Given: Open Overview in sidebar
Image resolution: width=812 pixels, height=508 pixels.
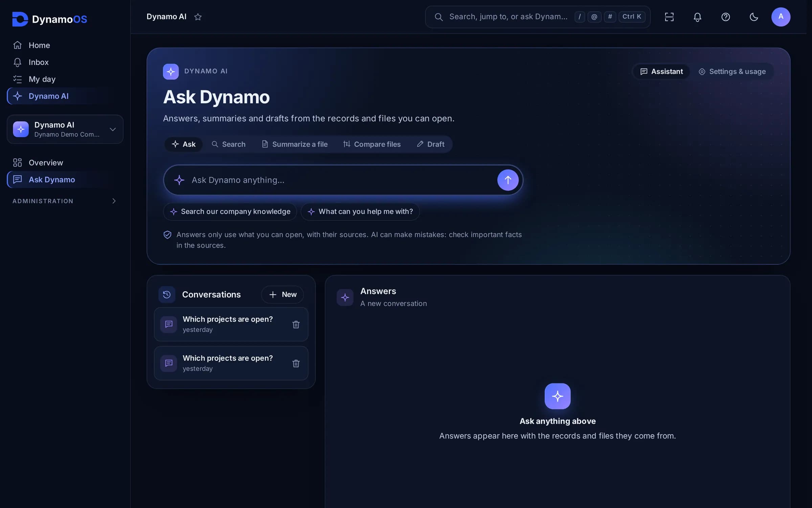Looking at the screenshot, I should coord(65,163).
